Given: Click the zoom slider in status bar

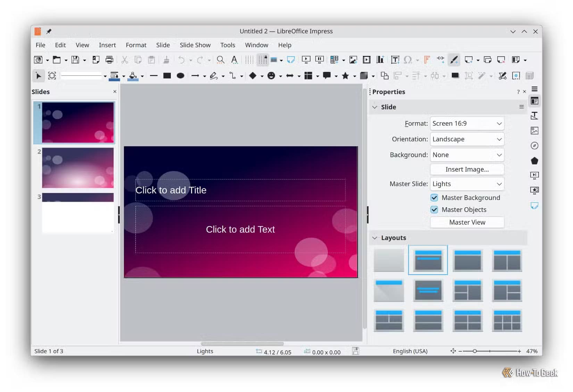Looking at the screenshot, I should [490, 351].
